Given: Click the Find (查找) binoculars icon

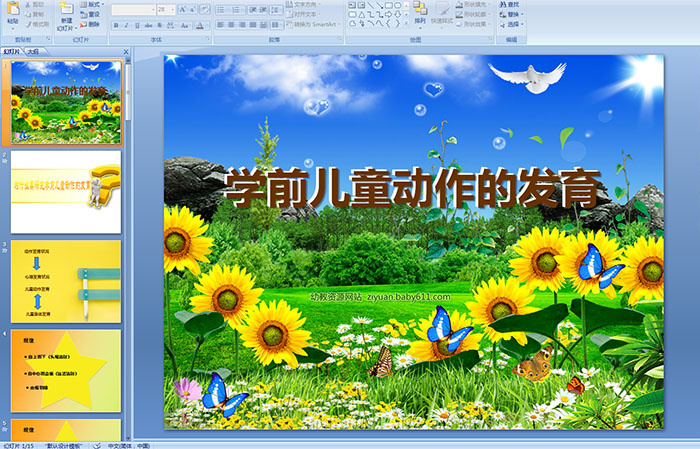Looking at the screenshot, I should (x=503, y=4).
